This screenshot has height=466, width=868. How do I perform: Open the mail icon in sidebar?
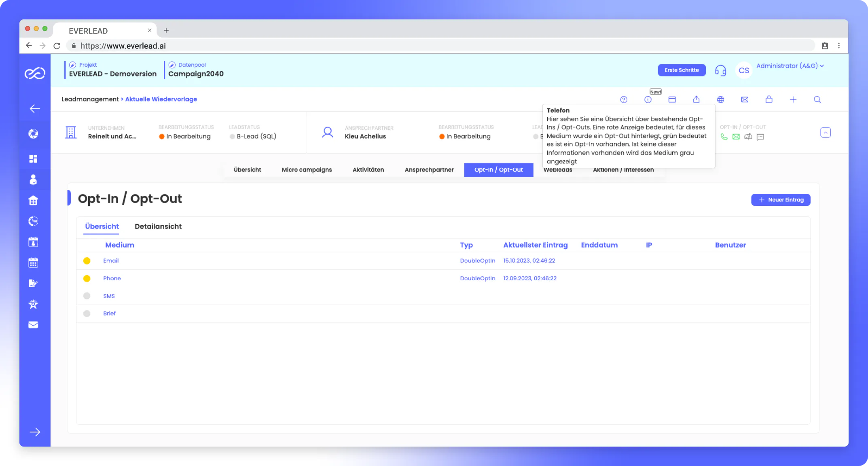(x=33, y=325)
